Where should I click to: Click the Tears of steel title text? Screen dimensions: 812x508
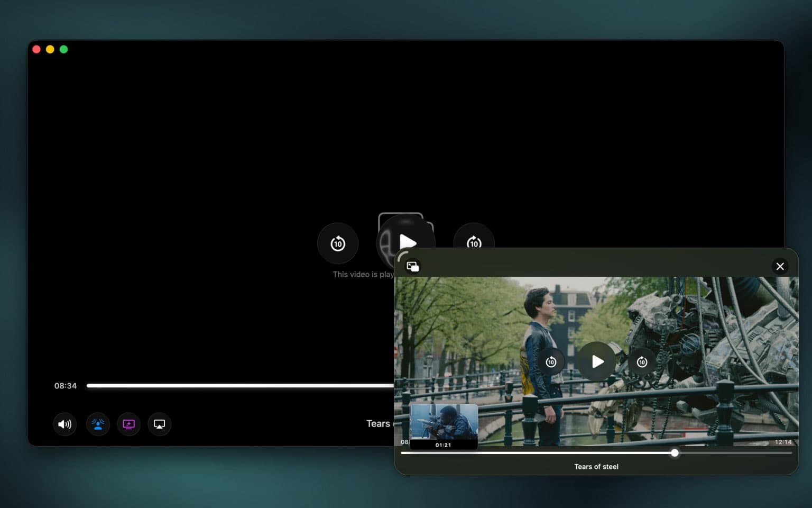click(596, 466)
